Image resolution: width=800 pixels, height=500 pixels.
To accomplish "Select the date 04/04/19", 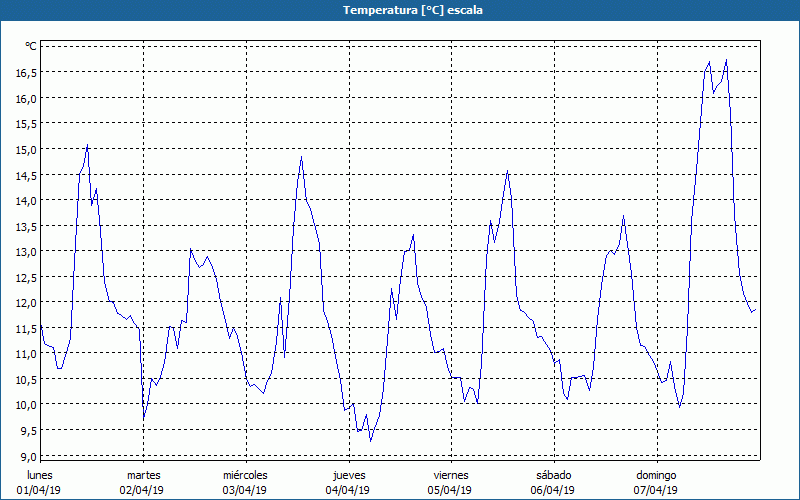I will [x=347, y=490].
